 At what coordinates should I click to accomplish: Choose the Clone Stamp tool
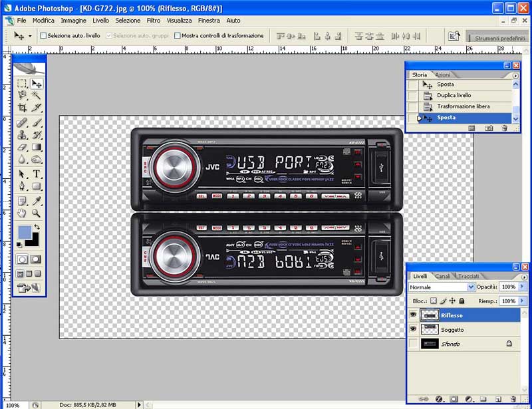point(22,135)
